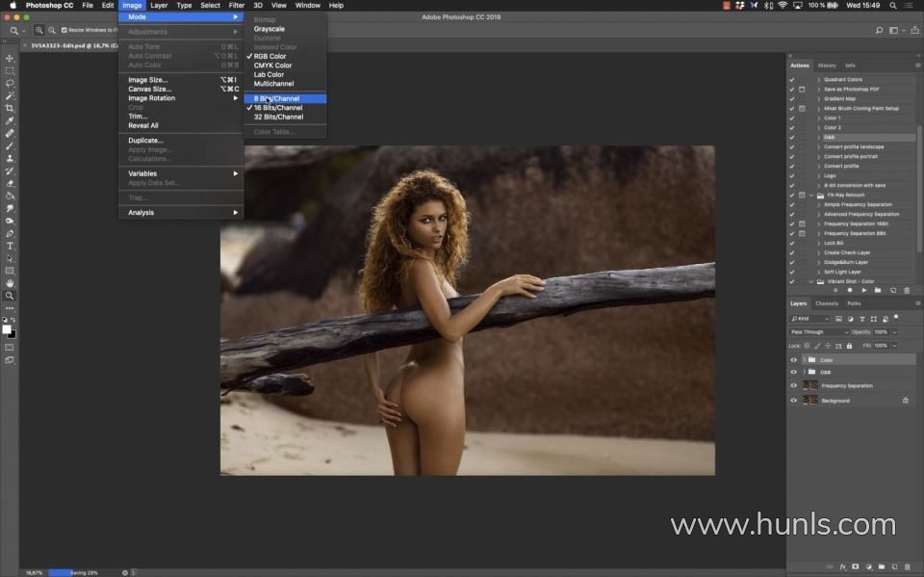
Task: Click the Opacity value field
Action: 881,332
